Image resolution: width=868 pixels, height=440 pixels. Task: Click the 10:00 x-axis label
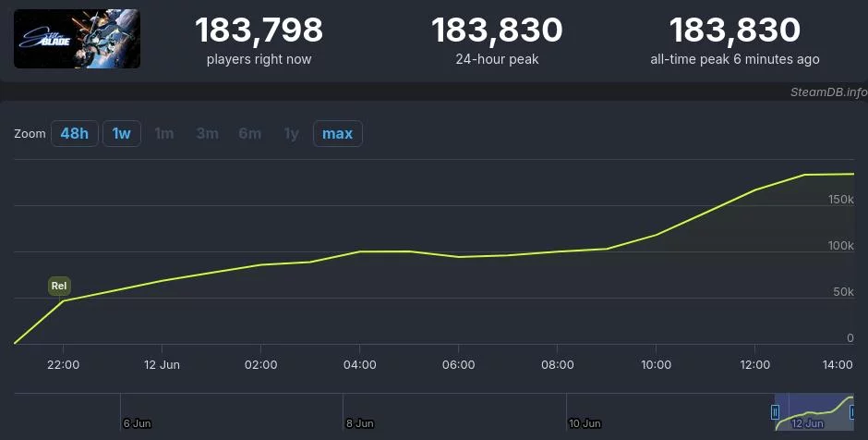pyautogui.click(x=656, y=364)
